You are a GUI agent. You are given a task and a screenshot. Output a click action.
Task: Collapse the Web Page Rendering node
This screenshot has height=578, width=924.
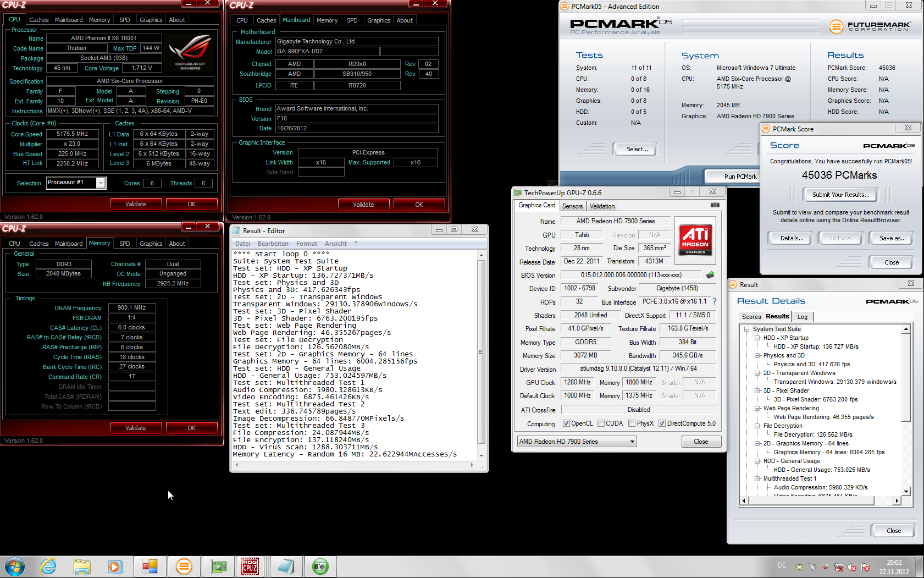(x=757, y=408)
